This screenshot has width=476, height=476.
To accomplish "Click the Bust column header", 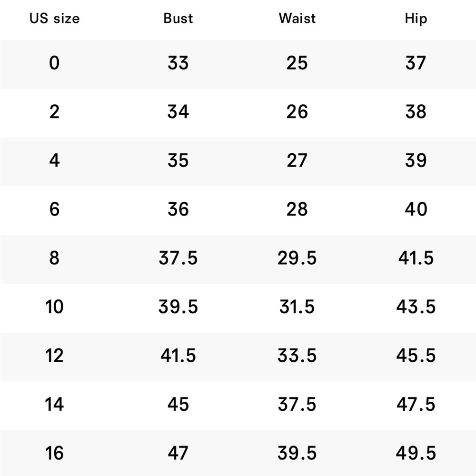I will pyautogui.click(x=178, y=18).
